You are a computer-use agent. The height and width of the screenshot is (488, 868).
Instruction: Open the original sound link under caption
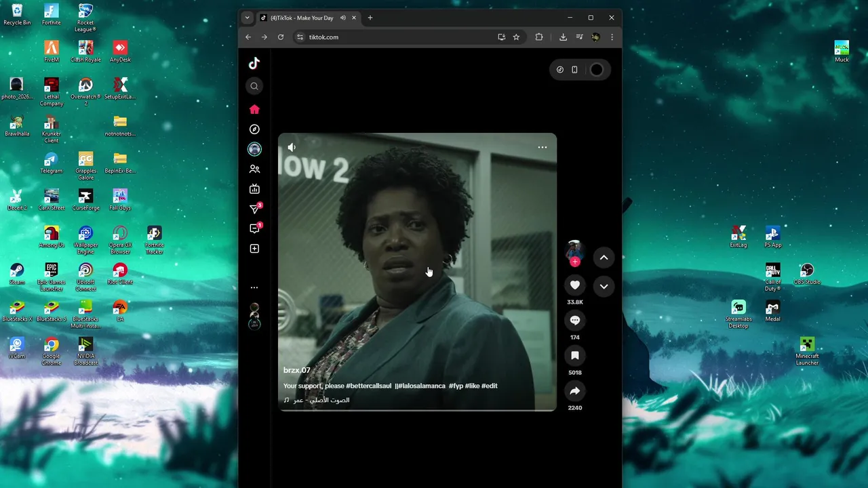point(317,400)
